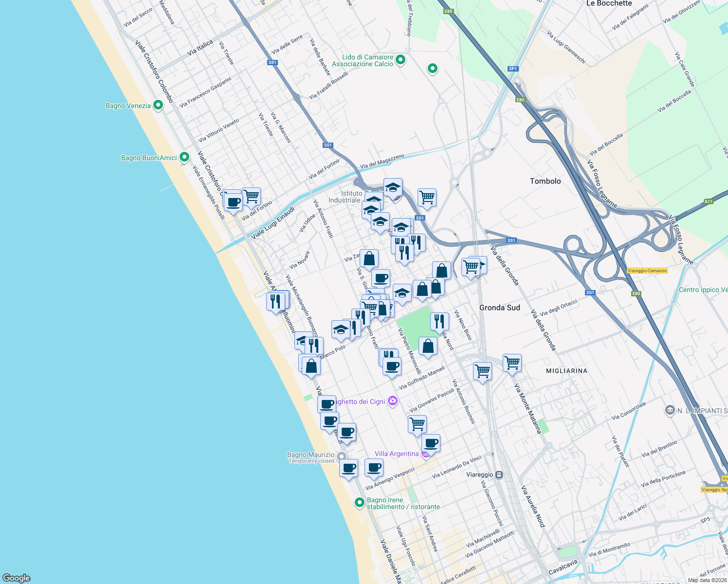Click the Viareggio train station icon
The height and width of the screenshot is (584, 728).
pos(499,475)
